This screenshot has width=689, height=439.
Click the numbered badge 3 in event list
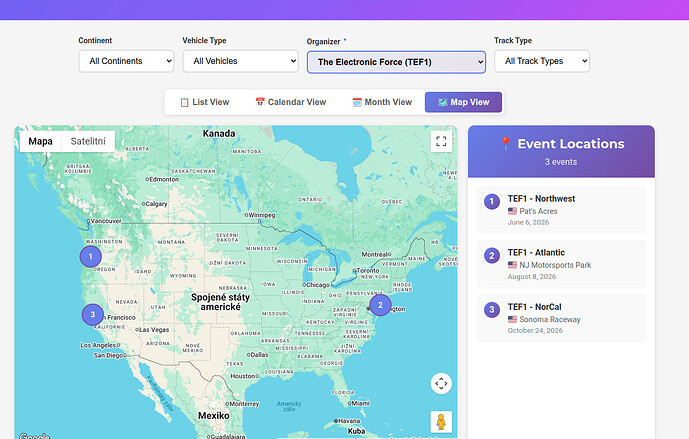click(x=491, y=310)
